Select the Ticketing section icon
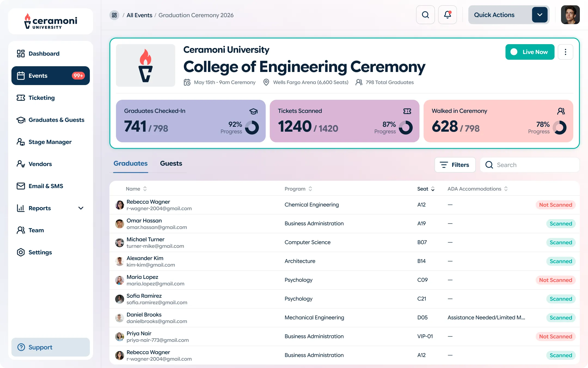This screenshot has height=368, width=588. (21, 98)
